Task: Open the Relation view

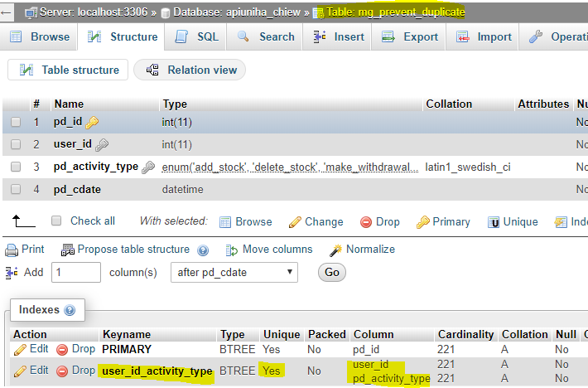Action: pos(191,70)
